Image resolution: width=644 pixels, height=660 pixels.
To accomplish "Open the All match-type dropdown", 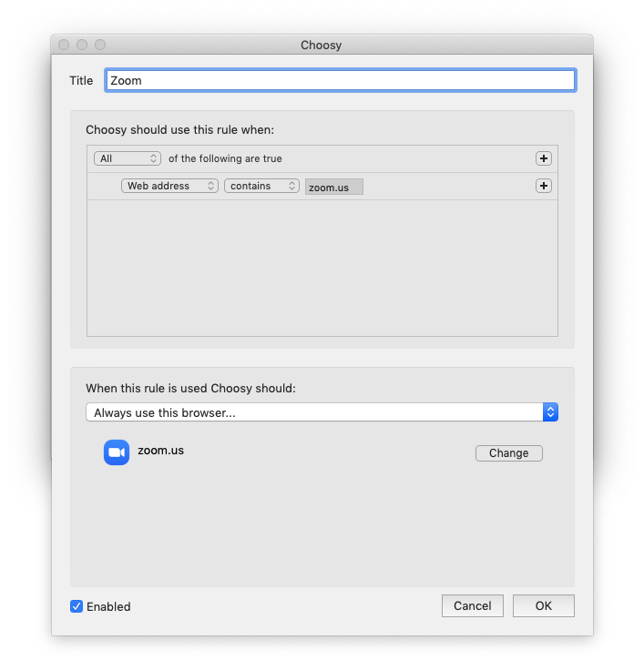I will (x=128, y=158).
